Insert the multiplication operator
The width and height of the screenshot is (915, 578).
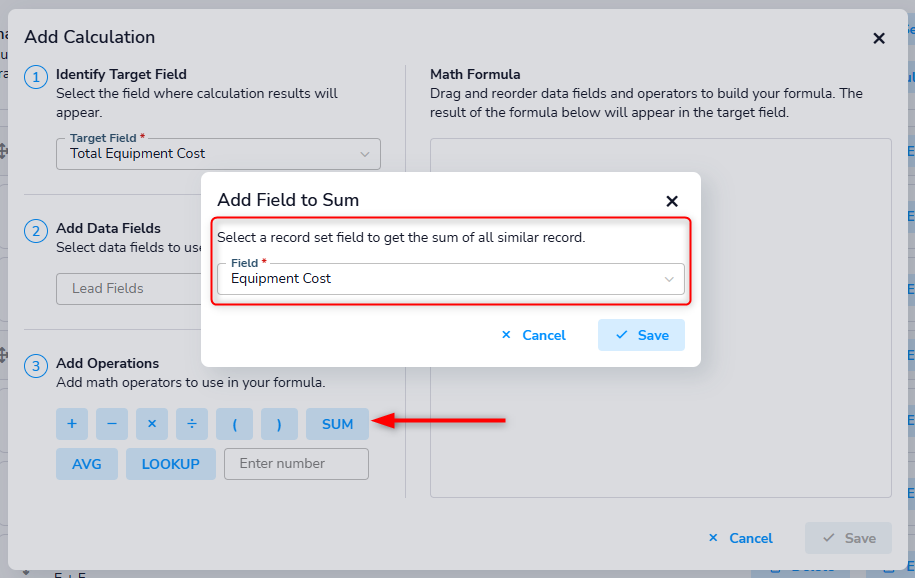[x=152, y=424]
